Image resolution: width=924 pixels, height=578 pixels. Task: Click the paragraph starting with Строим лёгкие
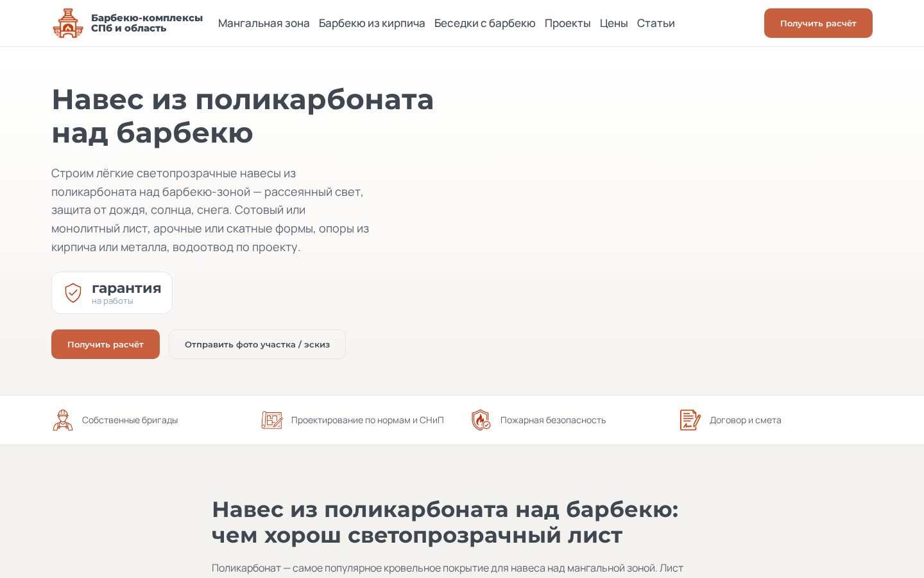pyautogui.click(x=210, y=210)
